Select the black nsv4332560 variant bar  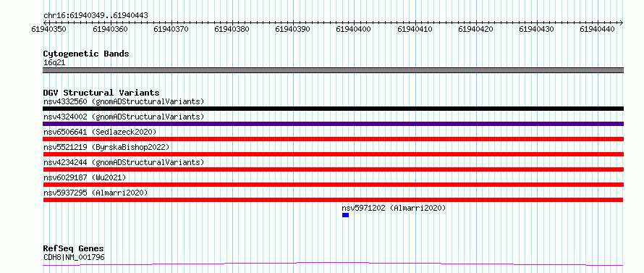pos(333,109)
